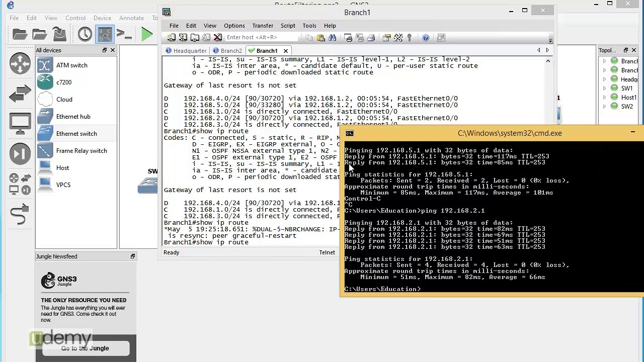Select ATM switch in the device list
The height and width of the screenshot is (362, 644).
coord(76,65)
